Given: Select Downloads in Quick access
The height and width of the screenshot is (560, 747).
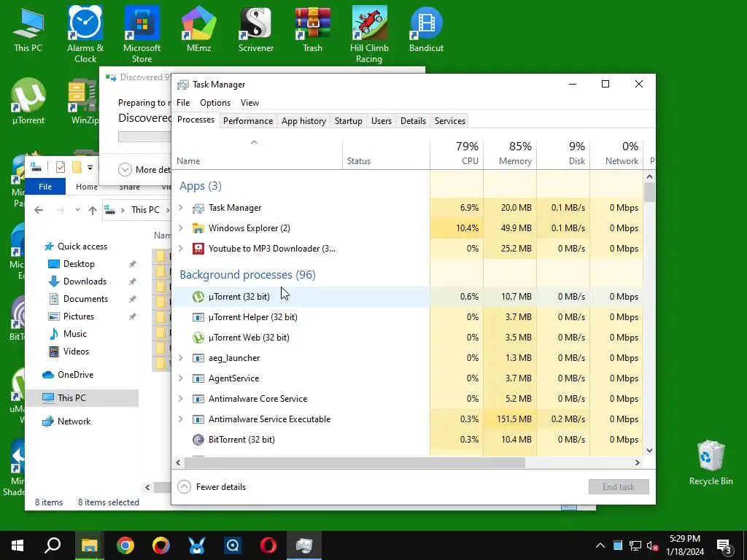Looking at the screenshot, I should click(x=85, y=281).
